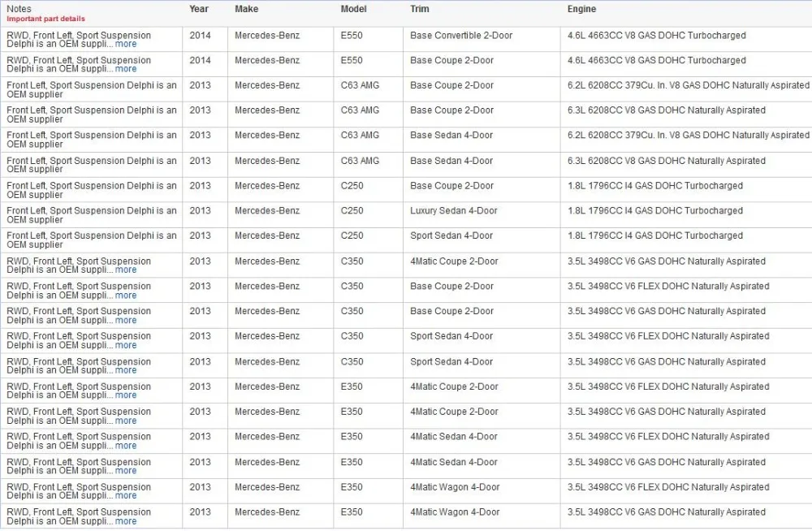Click the Engine column header
This screenshot has height=531, width=812.
point(581,9)
